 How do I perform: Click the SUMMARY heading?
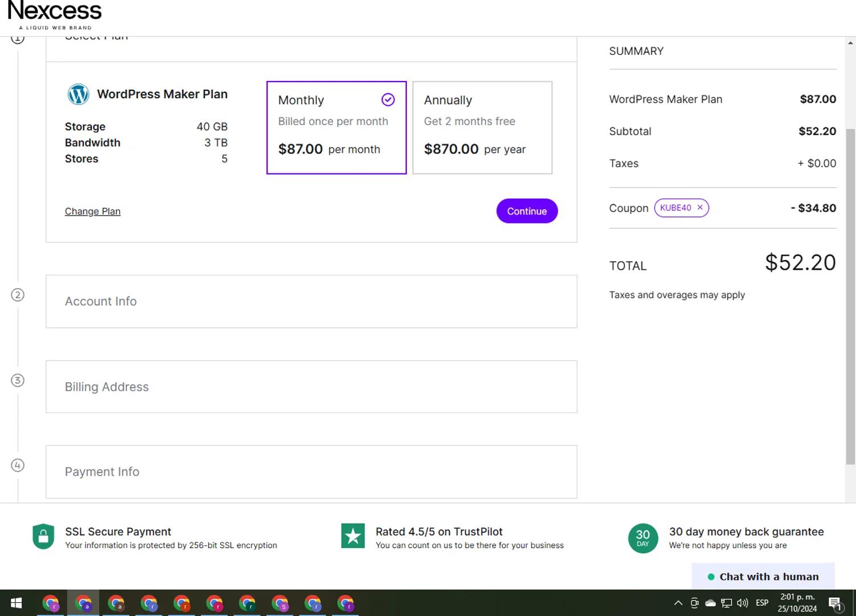coord(636,51)
